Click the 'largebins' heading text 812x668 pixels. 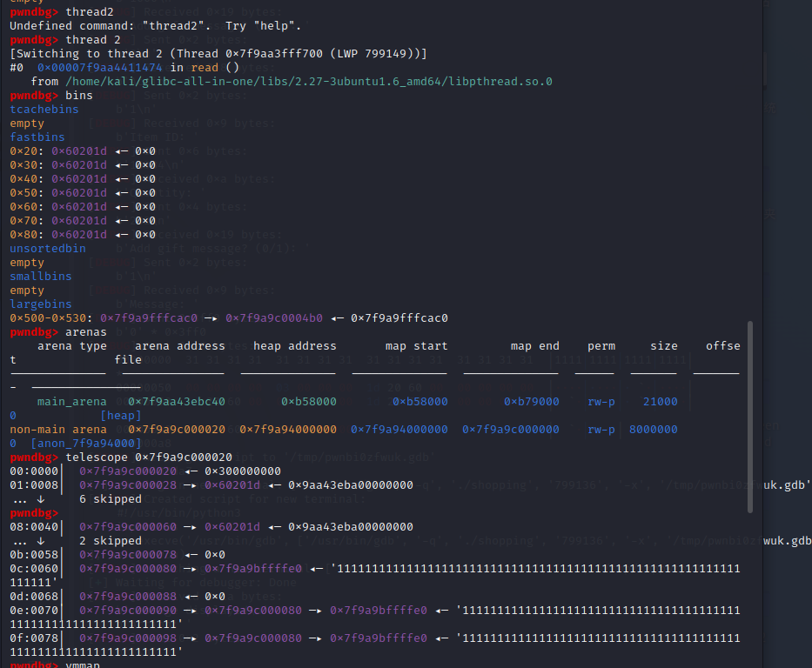click(40, 304)
